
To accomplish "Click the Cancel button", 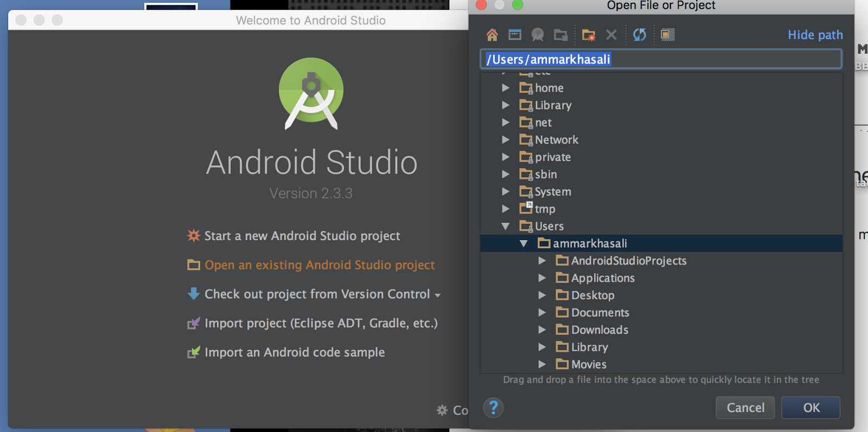I will point(745,408).
